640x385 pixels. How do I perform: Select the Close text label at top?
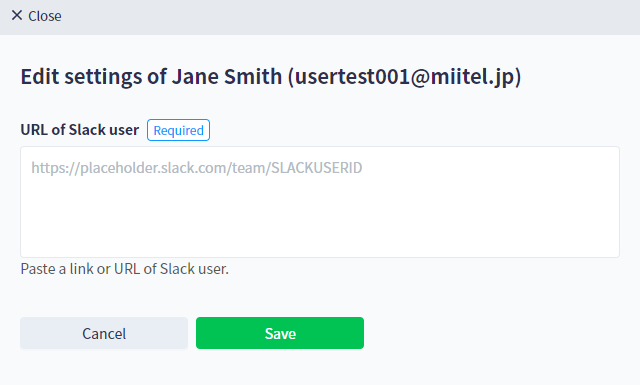tap(44, 16)
